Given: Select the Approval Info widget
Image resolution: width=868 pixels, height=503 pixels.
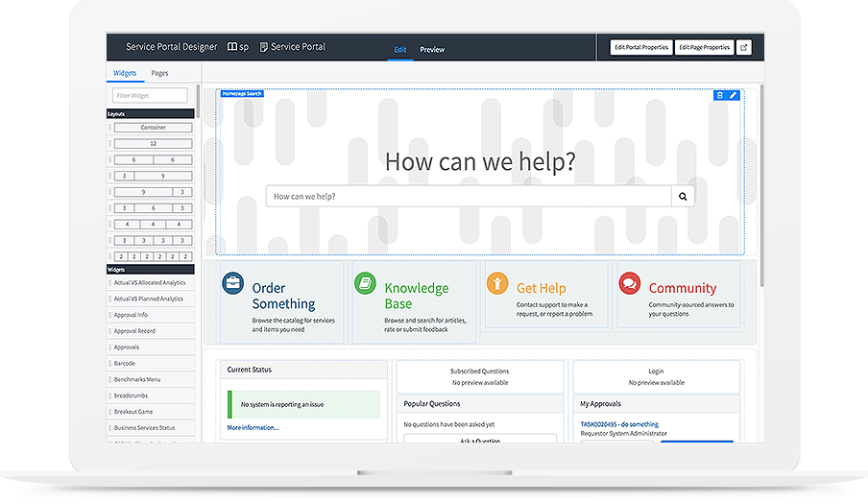Looking at the screenshot, I should pos(151,315).
